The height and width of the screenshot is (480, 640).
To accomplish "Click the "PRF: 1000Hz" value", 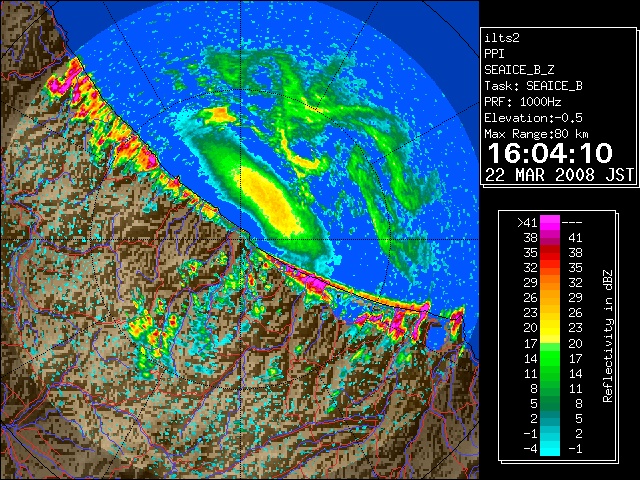I will 523,102.
